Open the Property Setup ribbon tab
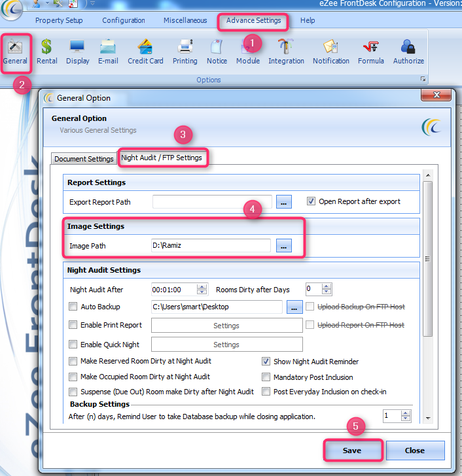The image size is (462, 476). [59, 20]
